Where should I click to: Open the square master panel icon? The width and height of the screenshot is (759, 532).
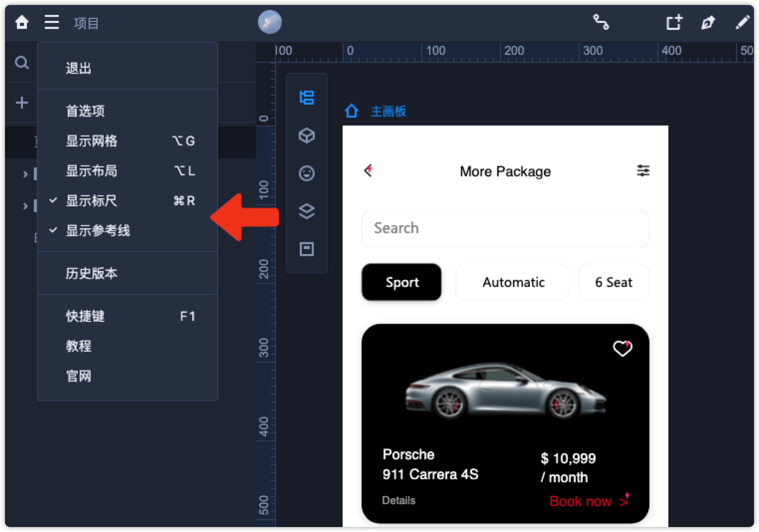coord(307,249)
